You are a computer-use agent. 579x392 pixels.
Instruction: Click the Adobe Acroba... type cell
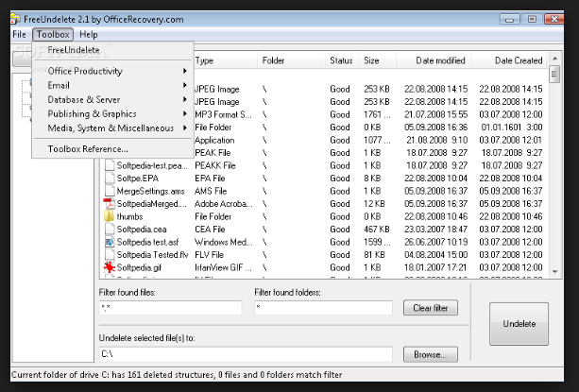point(224,204)
